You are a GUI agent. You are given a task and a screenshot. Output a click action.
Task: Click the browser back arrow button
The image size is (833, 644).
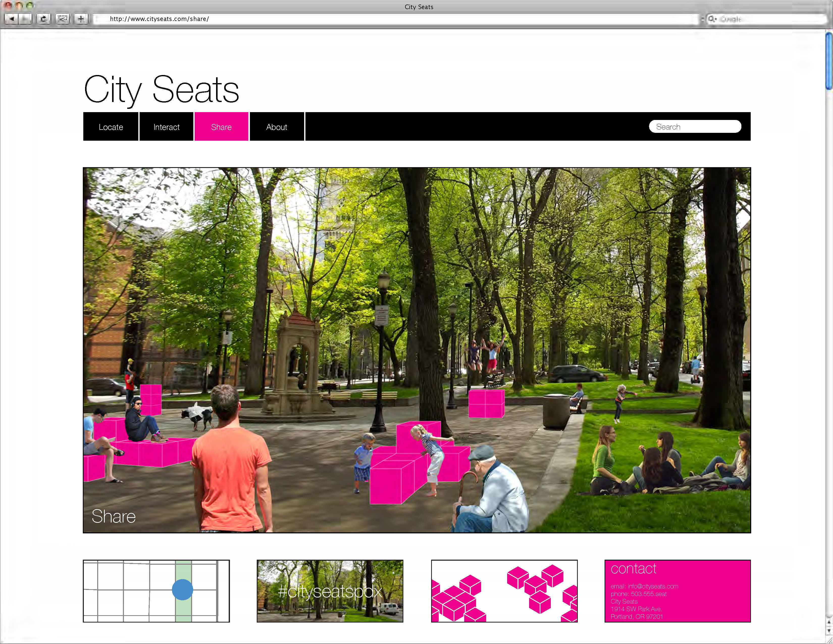click(12, 19)
